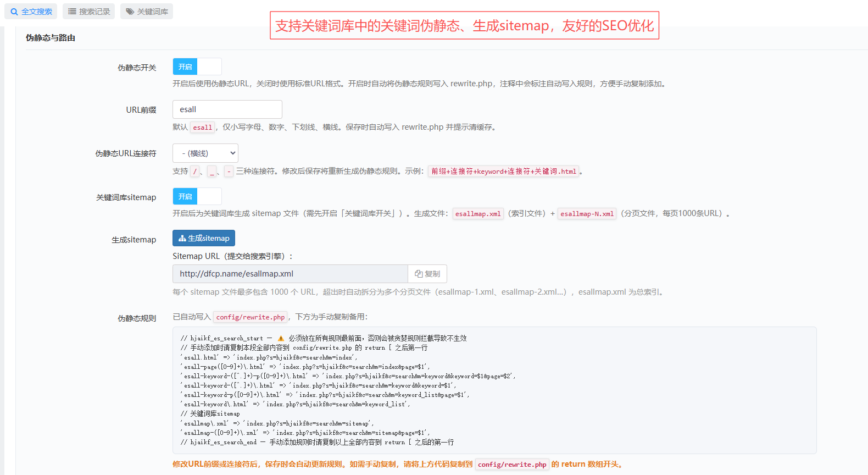This screenshot has height=475, width=868.
Task: Open the 伪静态URL连接符 dropdown
Action: click(205, 153)
